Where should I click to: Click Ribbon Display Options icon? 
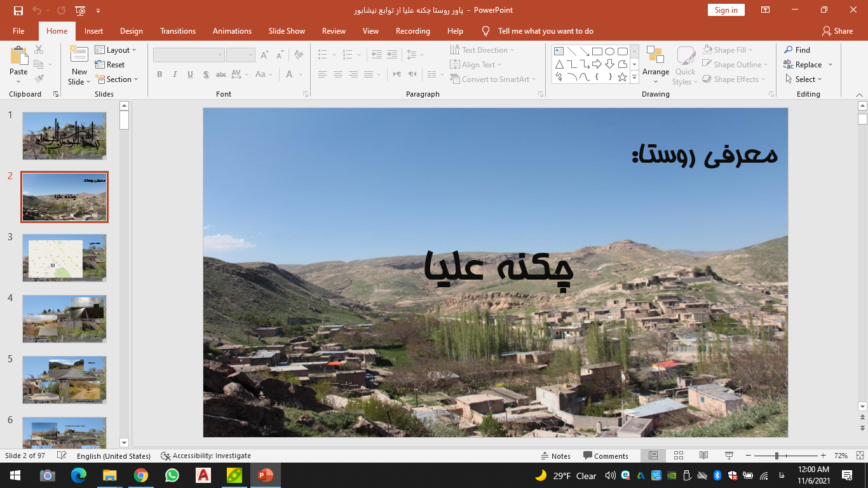click(766, 10)
